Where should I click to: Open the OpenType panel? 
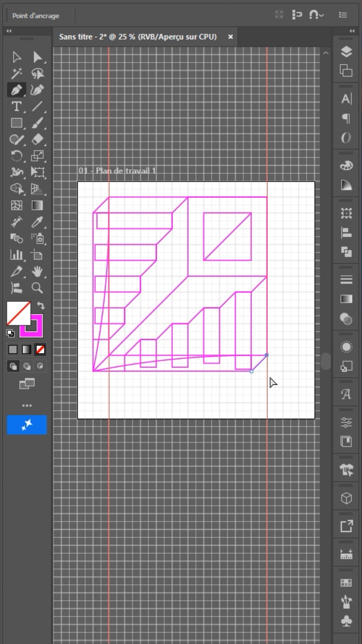click(346, 138)
